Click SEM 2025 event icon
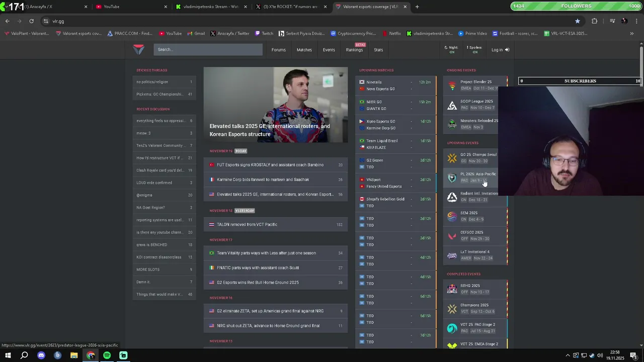 click(452, 216)
